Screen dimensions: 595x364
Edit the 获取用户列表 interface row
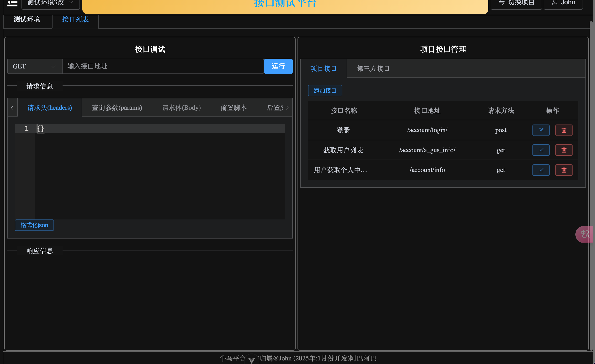coord(541,150)
